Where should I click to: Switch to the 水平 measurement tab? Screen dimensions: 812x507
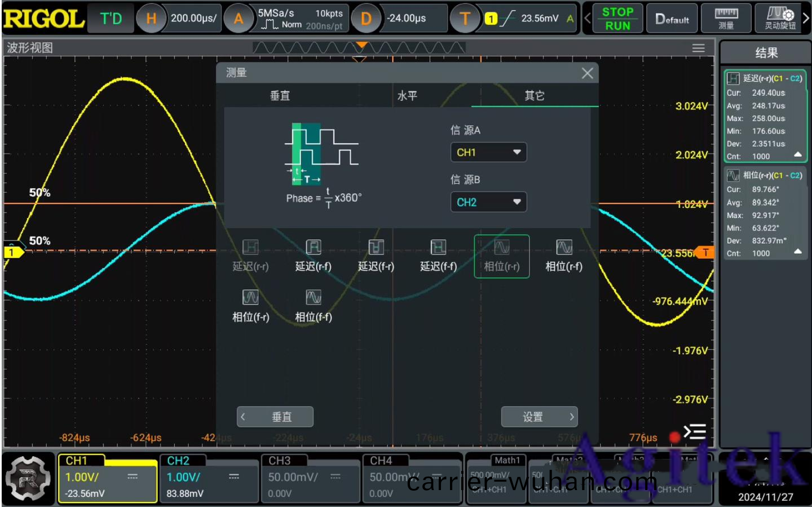tap(407, 95)
